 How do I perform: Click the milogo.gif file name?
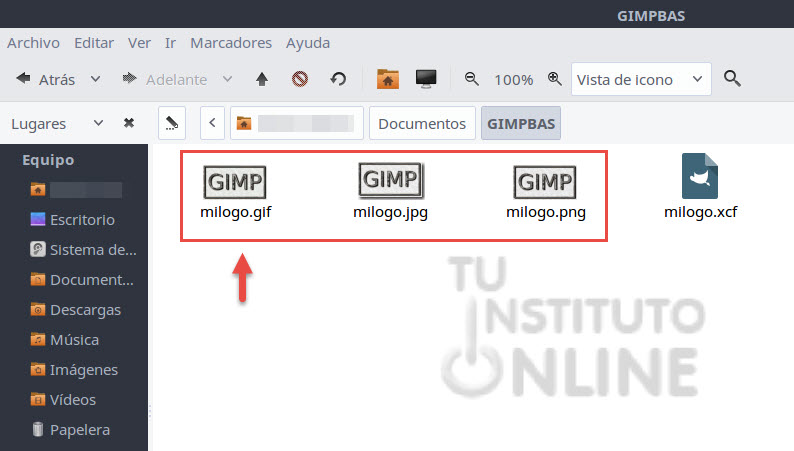235,212
